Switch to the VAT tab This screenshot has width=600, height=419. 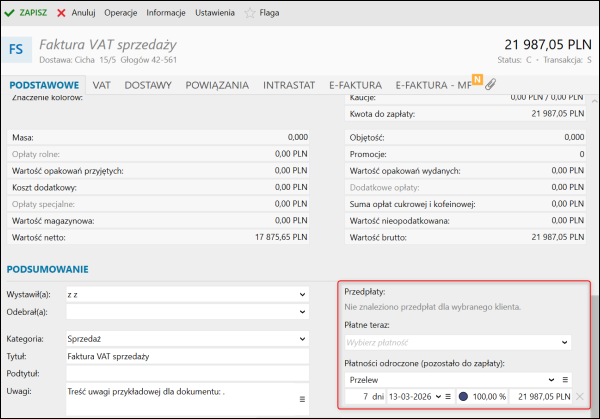[101, 86]
